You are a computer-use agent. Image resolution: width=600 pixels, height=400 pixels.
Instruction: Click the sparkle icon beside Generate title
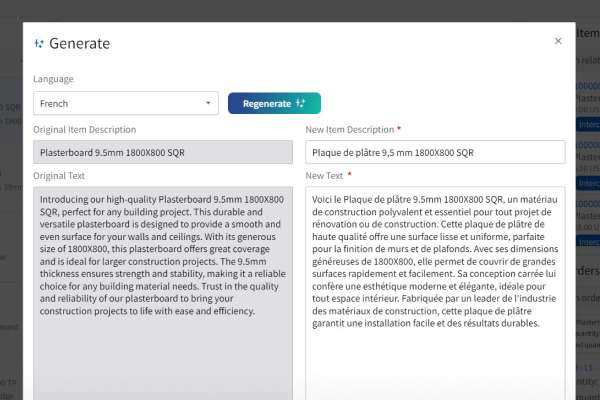tap(39, 44)
